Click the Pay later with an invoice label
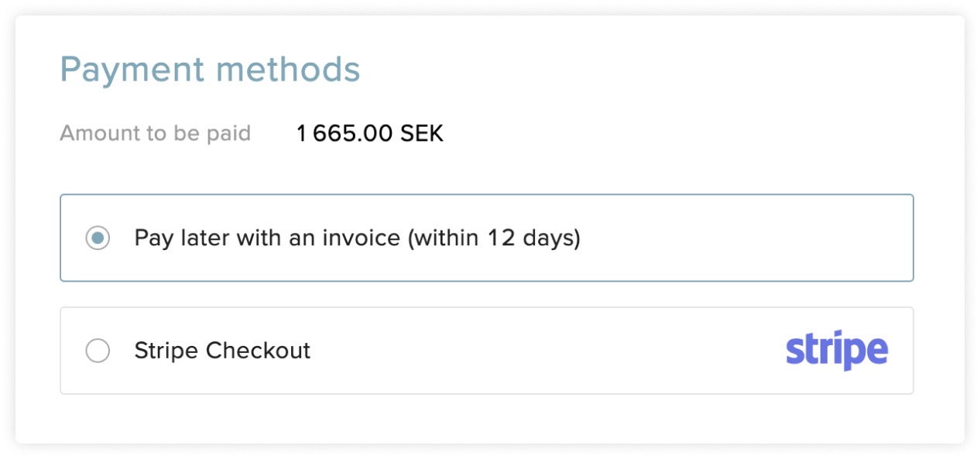Image resolution: width=980 pixels, height=459 pixels. (357, 238)
